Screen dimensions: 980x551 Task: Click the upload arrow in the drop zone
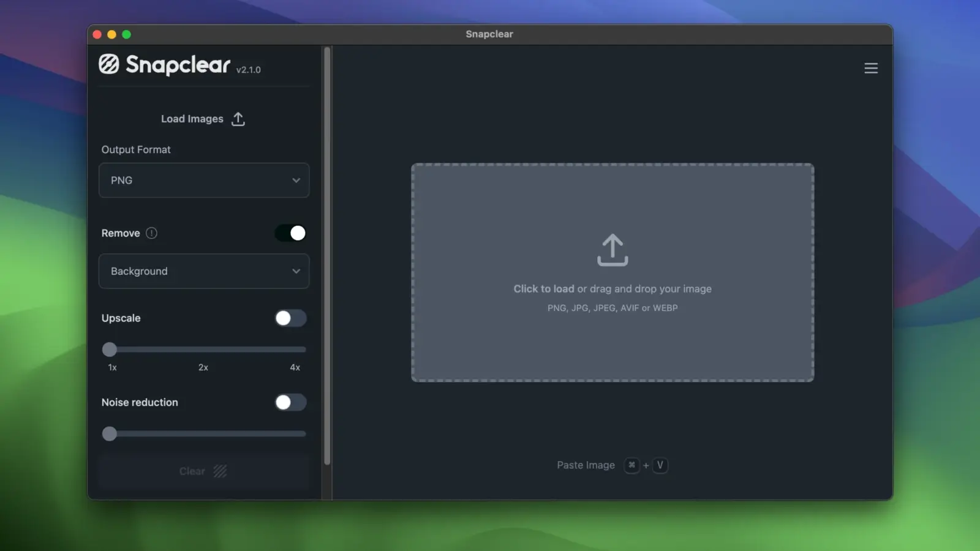(612, 250)
